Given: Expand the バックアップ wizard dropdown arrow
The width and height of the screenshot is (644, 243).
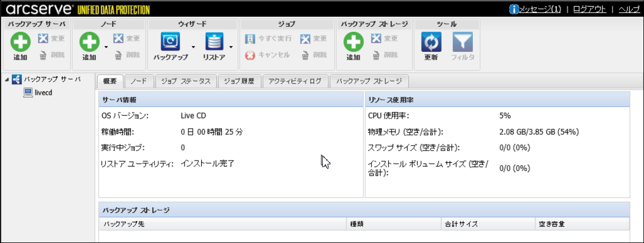Looking at the screenshot, I should [193, 47].
